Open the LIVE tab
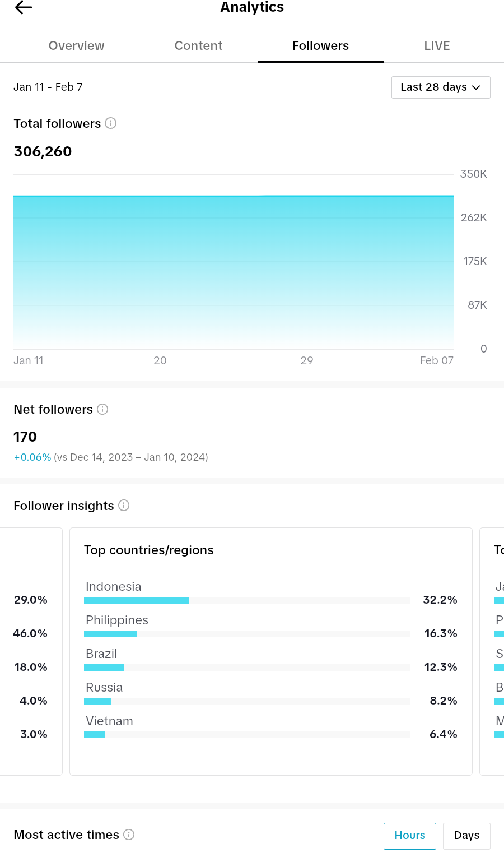 pyautogui.click(x=437, y=46)
